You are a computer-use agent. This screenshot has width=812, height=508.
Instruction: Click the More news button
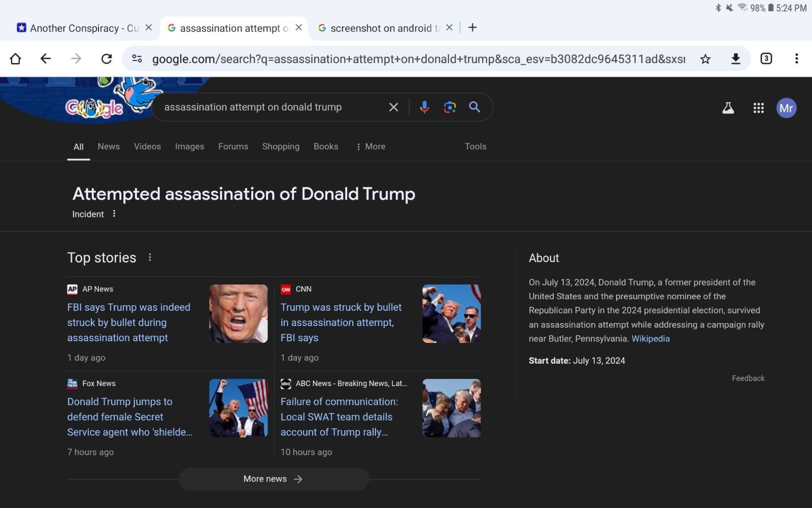(274, 479)
